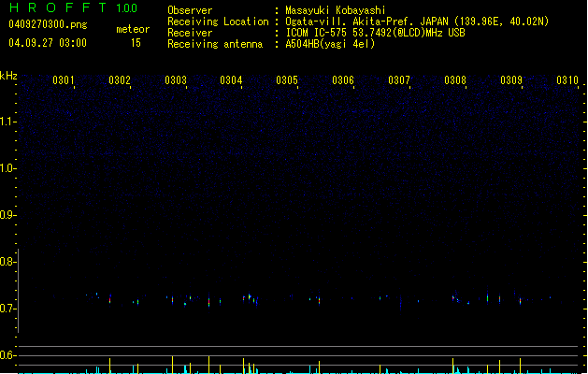Click the meteor count value 15

click(x=136, y=43)
